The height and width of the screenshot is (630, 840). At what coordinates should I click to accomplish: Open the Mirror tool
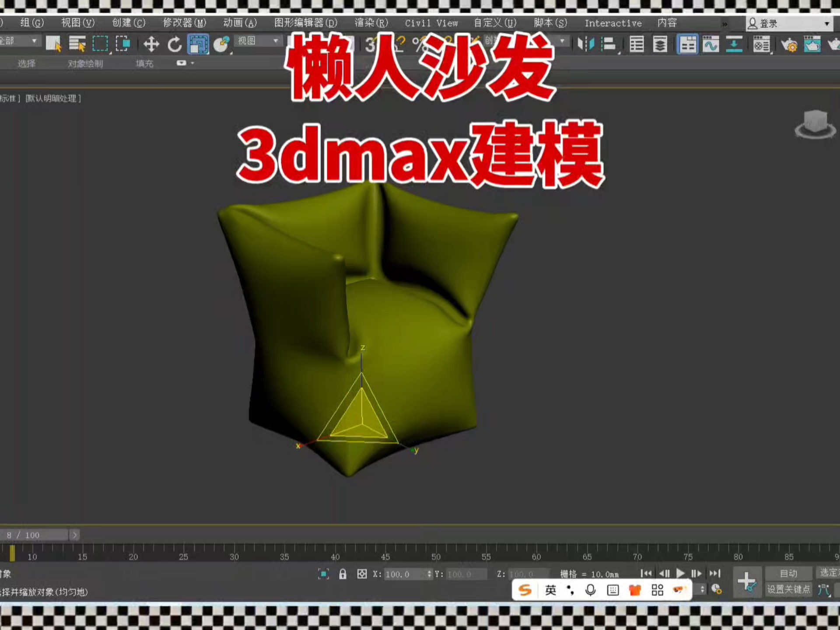point(586,44)
